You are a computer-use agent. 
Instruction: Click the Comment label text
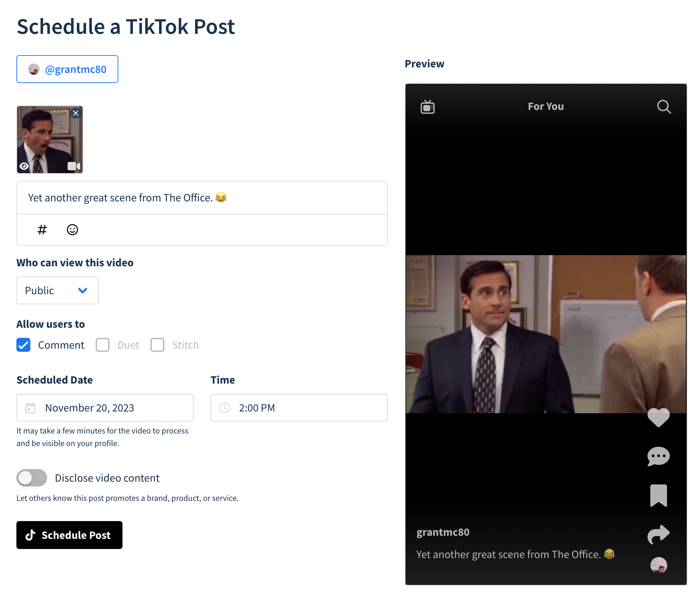coord(61,345)
